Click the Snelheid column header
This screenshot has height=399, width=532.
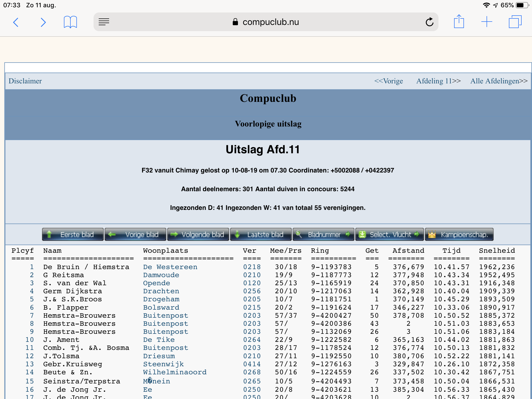point(497,251)
